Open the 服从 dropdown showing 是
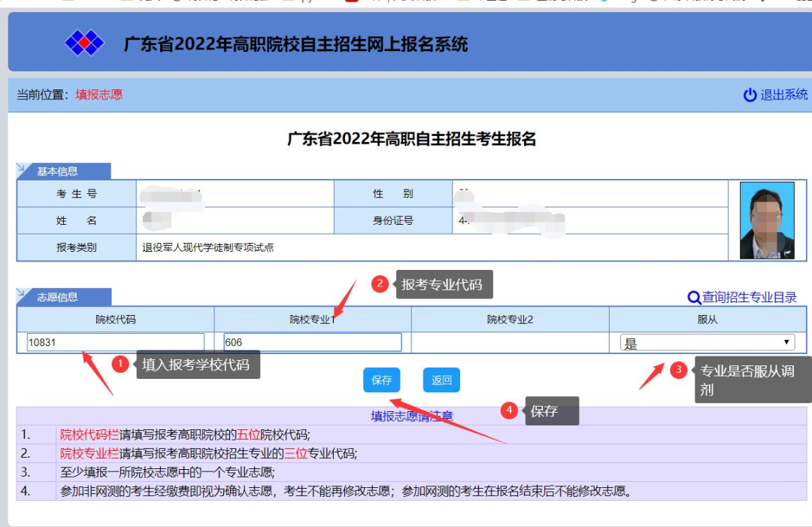 707,343
